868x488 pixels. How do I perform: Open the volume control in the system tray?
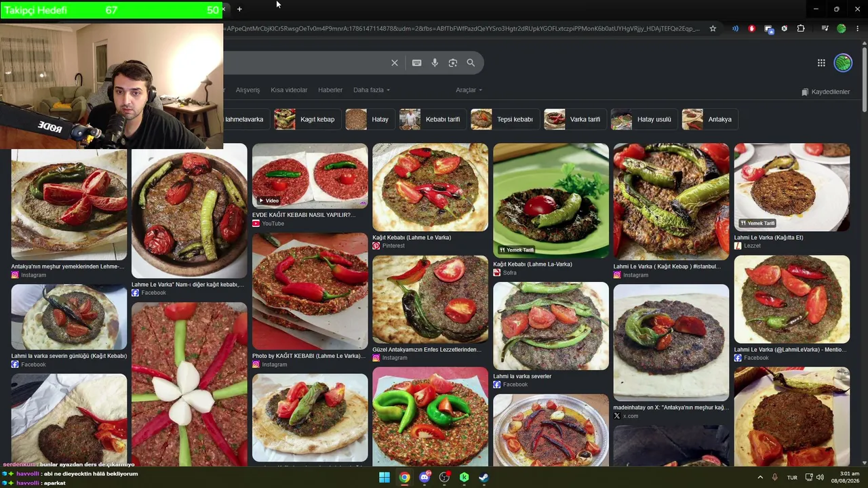(x=820, y=477)
